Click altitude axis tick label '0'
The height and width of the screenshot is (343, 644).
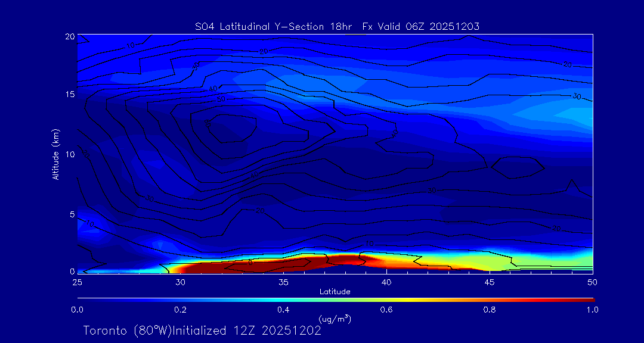72,271
